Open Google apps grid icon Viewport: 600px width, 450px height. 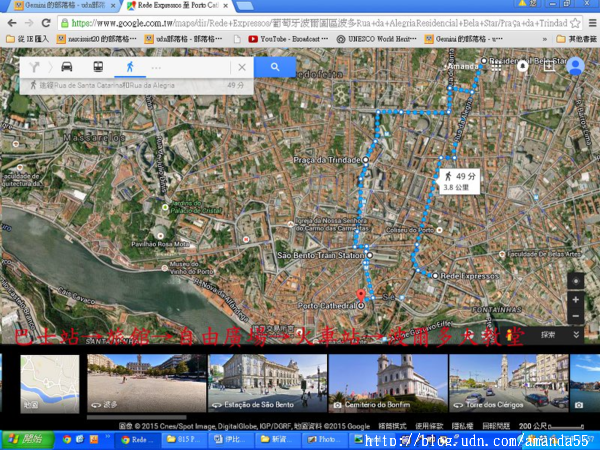[496, 67]
